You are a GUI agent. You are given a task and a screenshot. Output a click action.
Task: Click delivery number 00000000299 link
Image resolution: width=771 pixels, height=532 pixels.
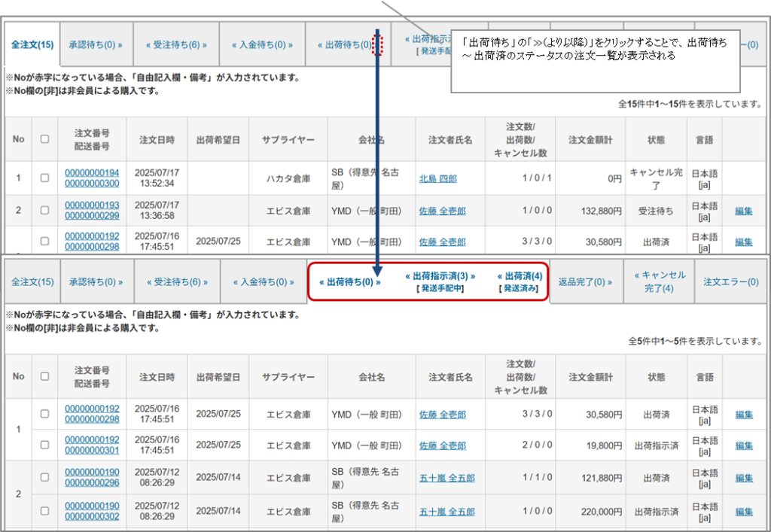coord(92,216)
